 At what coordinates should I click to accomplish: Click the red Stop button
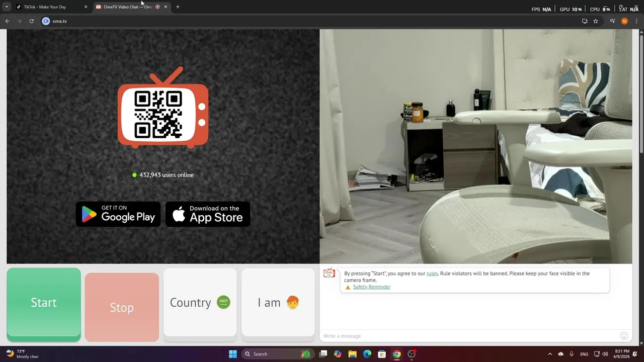[122, 307]
